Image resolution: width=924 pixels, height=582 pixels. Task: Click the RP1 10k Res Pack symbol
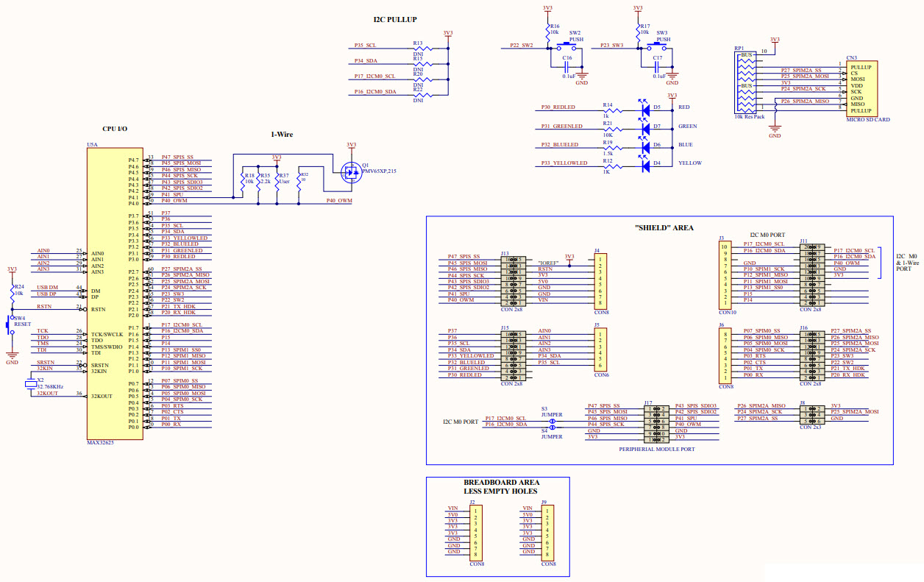745,81
